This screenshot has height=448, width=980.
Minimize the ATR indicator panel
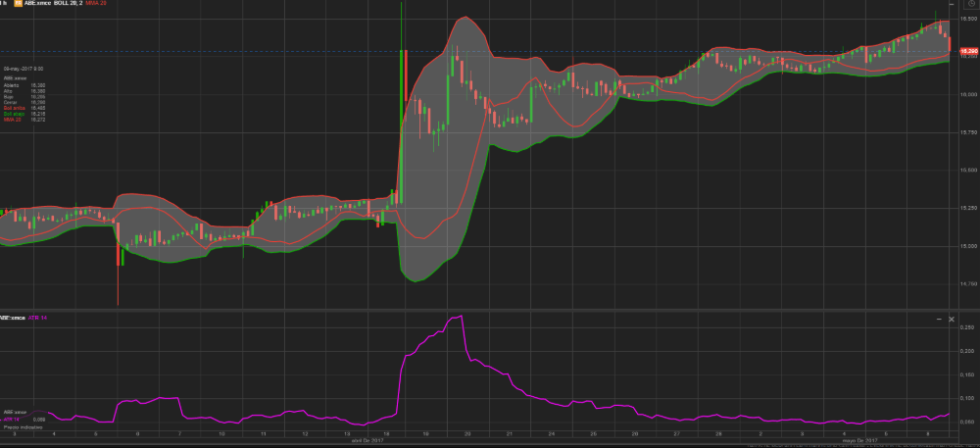click(x=938, y=320)
